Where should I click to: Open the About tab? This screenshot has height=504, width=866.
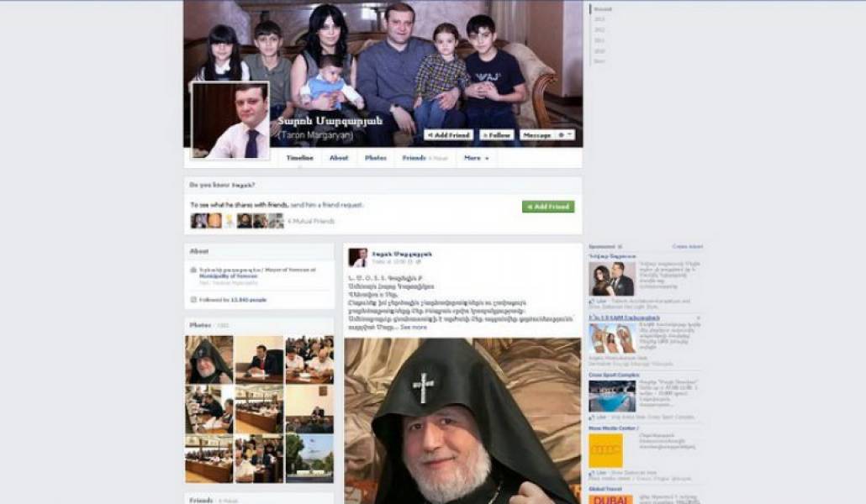click(339, 158)
